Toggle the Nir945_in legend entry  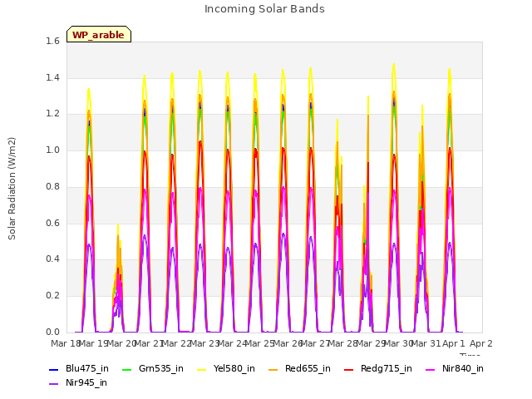78,382
